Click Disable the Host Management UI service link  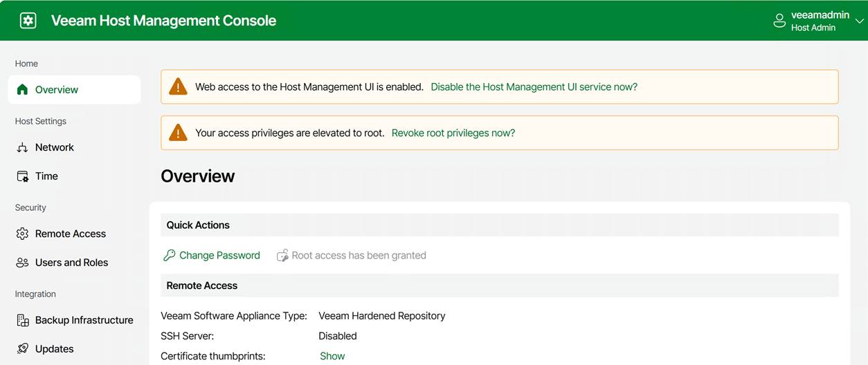534,87
